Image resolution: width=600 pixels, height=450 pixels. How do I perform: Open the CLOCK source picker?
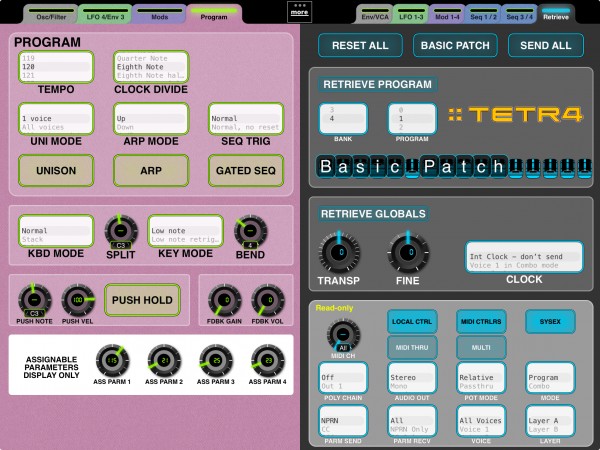click(x=524, y=257)
